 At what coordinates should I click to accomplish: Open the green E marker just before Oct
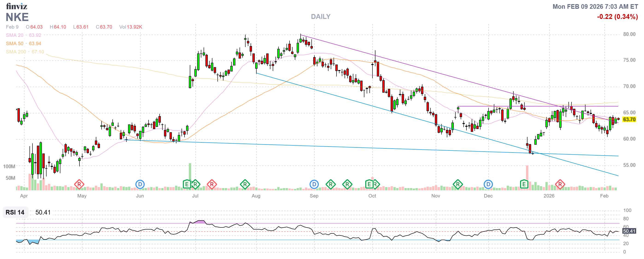[x=369, y=185]
